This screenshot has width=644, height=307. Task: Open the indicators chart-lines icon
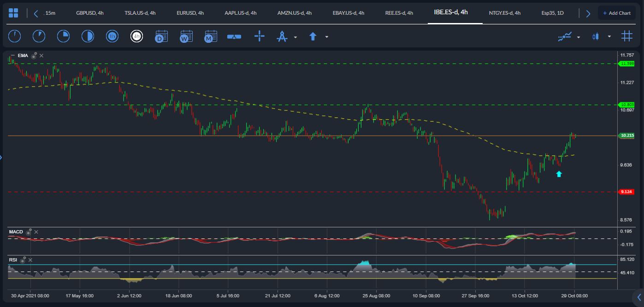tap(565, 36)
